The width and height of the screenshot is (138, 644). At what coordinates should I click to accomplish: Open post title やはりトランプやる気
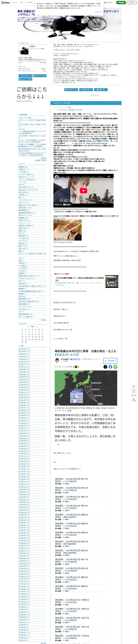62,103
